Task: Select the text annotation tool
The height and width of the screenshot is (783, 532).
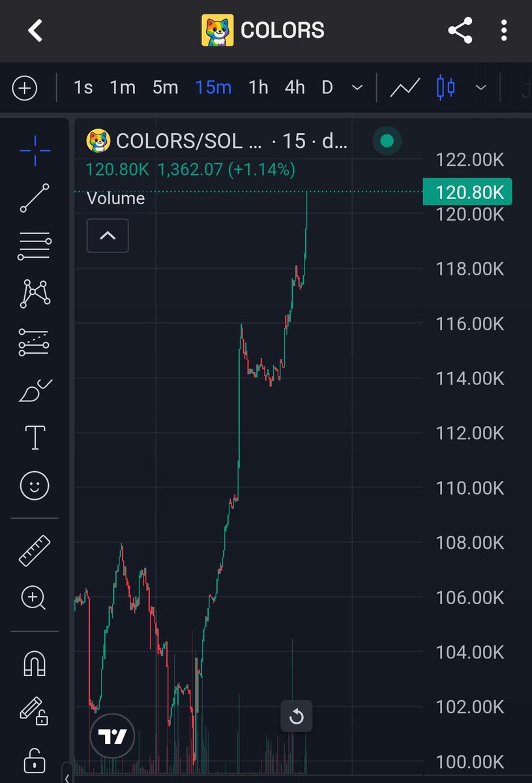Action: [x=35, y=437]
